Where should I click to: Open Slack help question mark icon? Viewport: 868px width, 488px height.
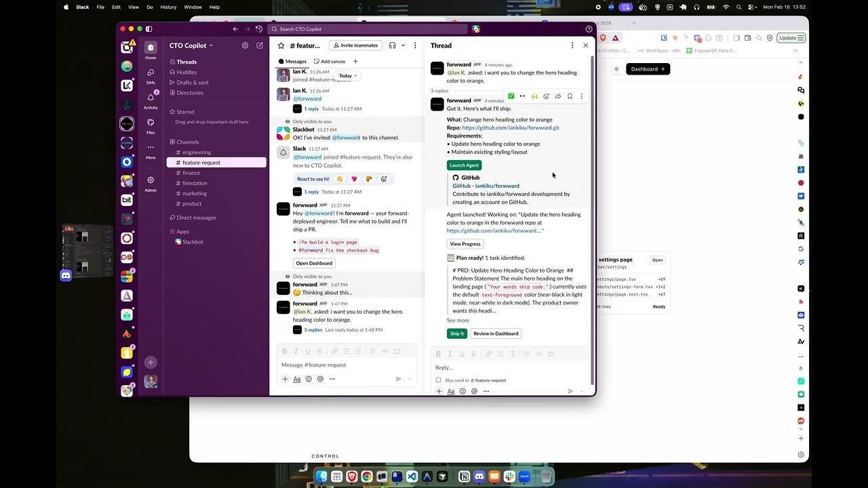[x=589, y=29]
